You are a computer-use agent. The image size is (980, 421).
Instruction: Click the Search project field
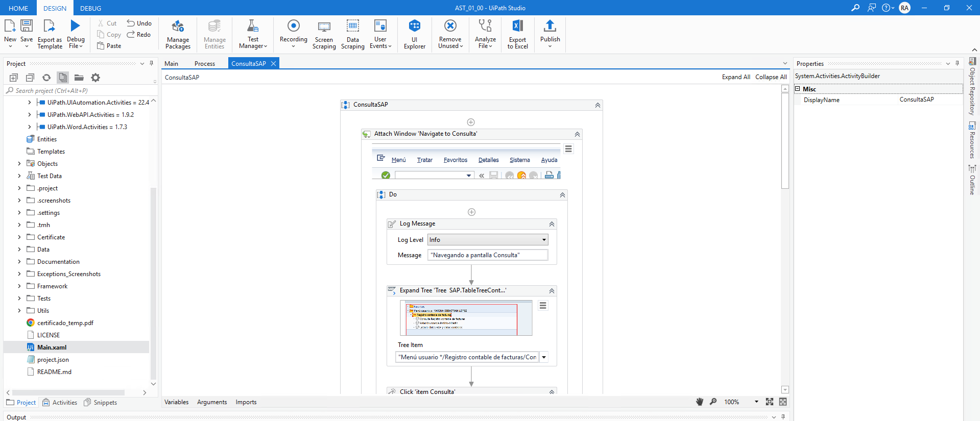point(82,90)
